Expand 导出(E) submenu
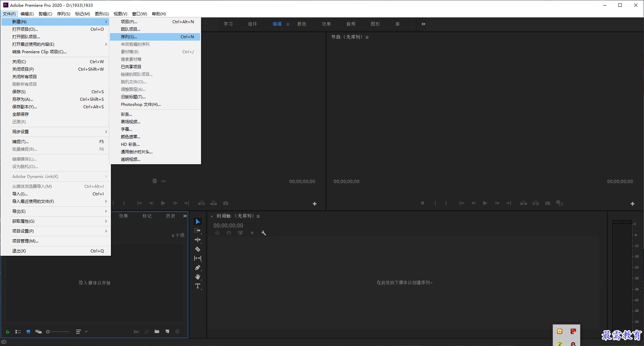 (x=55, y=211)
